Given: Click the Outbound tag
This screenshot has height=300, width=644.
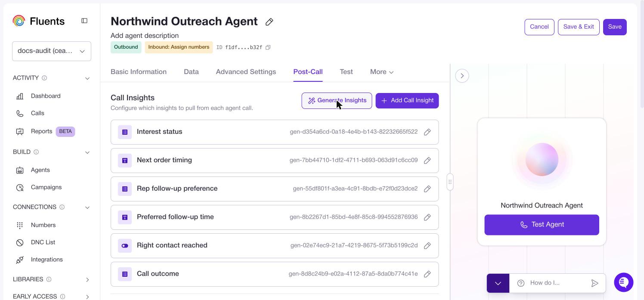Looking at the screenshot, I should point(126,47).
